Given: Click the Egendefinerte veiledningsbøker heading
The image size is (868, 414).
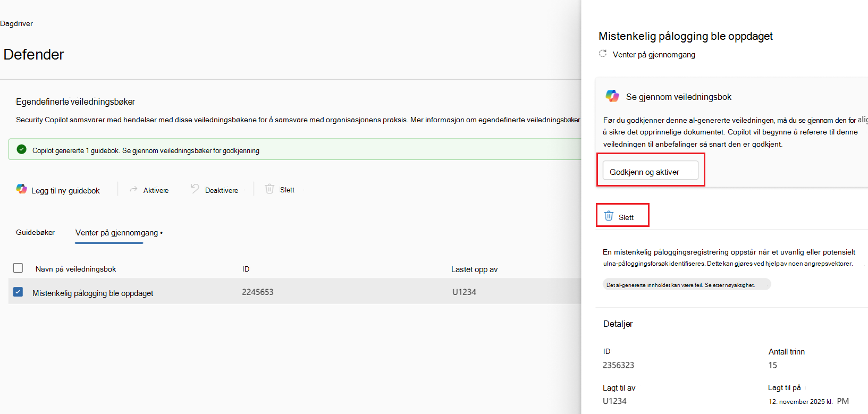Looking at the screenshot, I should [x=75, y=102].
